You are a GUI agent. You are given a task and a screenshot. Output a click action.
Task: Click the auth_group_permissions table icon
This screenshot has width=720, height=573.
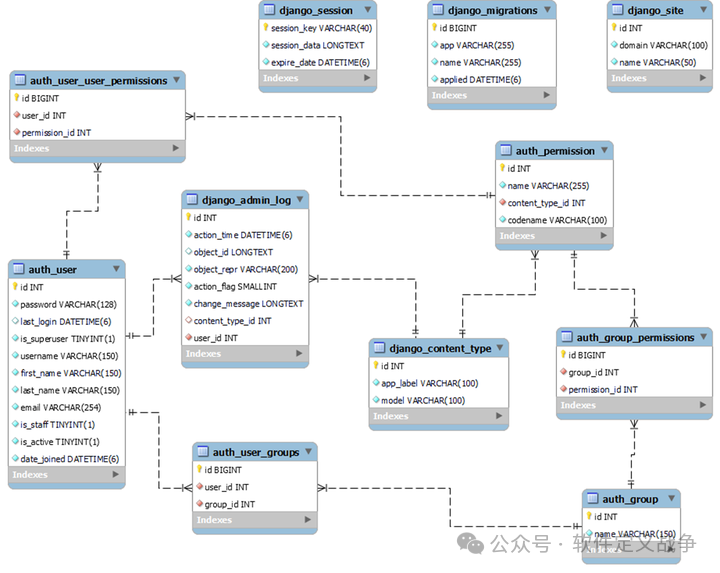tap(567, 337)
